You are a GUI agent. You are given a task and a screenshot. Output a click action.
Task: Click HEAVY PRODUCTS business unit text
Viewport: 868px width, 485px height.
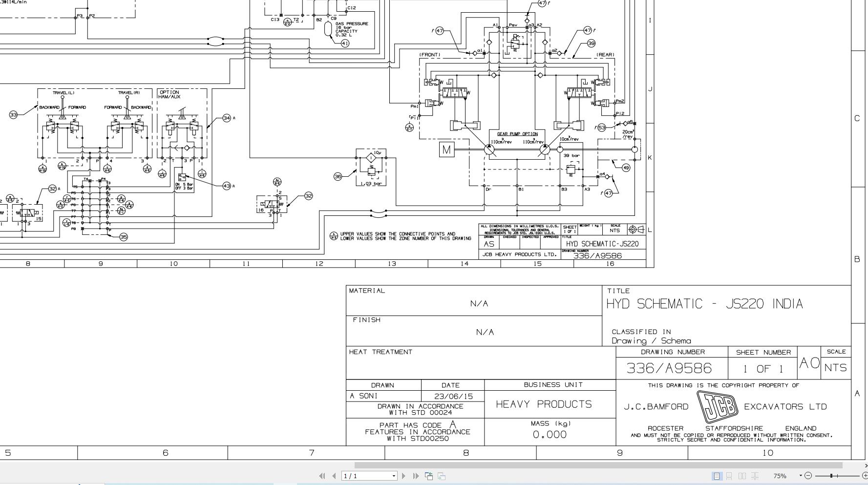click(544, 404)
